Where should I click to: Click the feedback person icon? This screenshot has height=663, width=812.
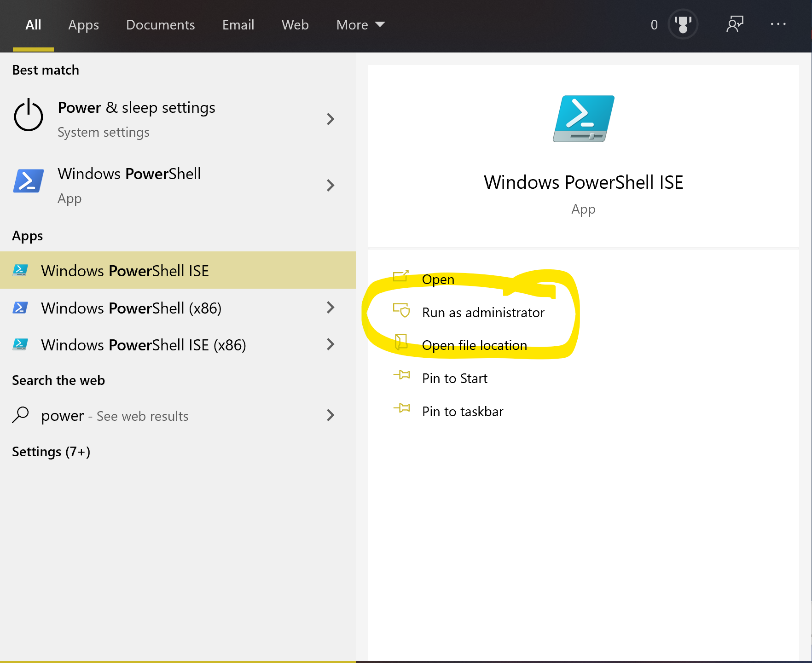[x=735, y=24]
